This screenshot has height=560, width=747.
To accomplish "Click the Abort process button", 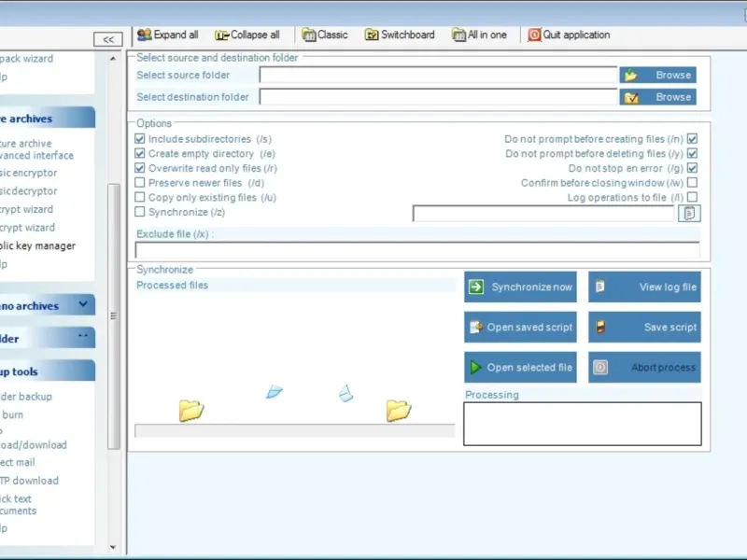I will coord(644,367).
